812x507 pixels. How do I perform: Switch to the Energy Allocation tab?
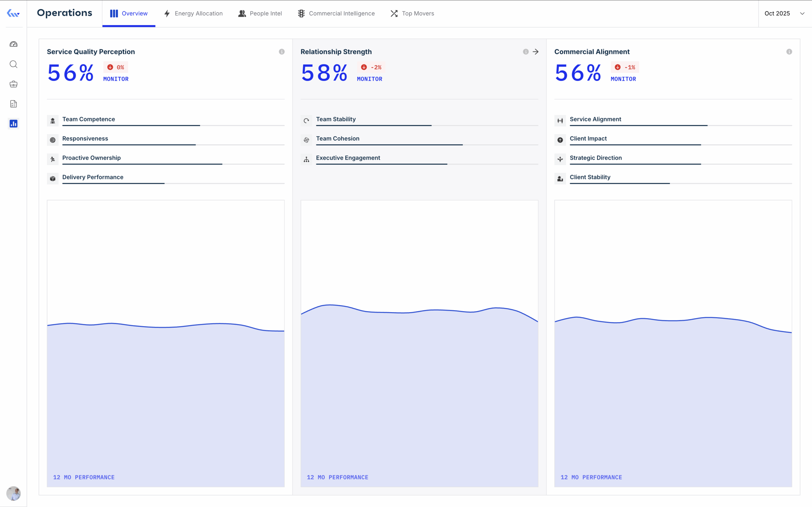(x=193, y=13)
